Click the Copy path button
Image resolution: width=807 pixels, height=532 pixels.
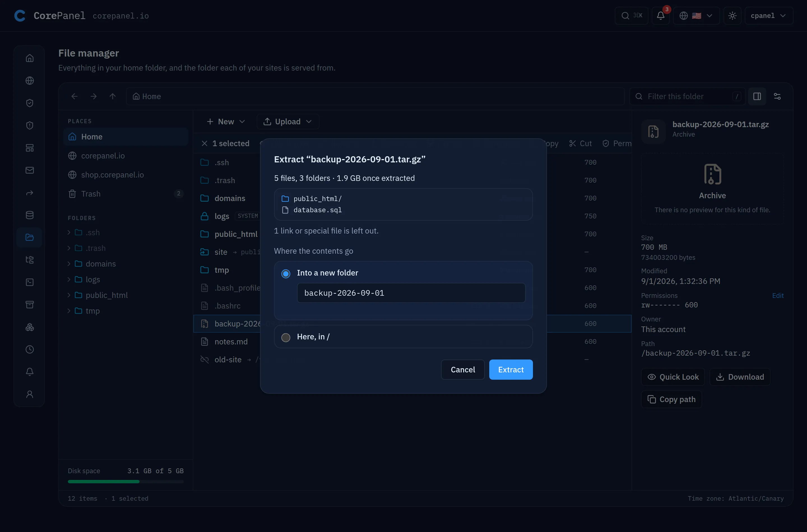tap(671, 399)
